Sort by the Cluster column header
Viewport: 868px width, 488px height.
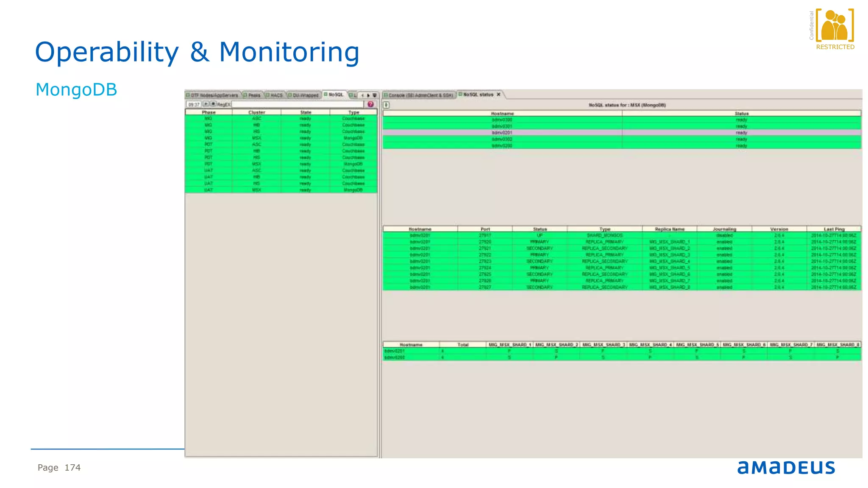pyautogui.click(x=256, y=112)
